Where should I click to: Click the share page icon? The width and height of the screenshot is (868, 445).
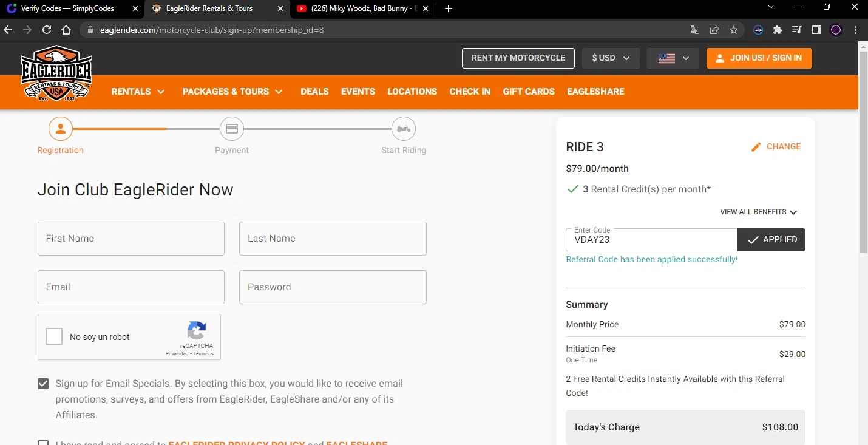[x=714, y=30]
